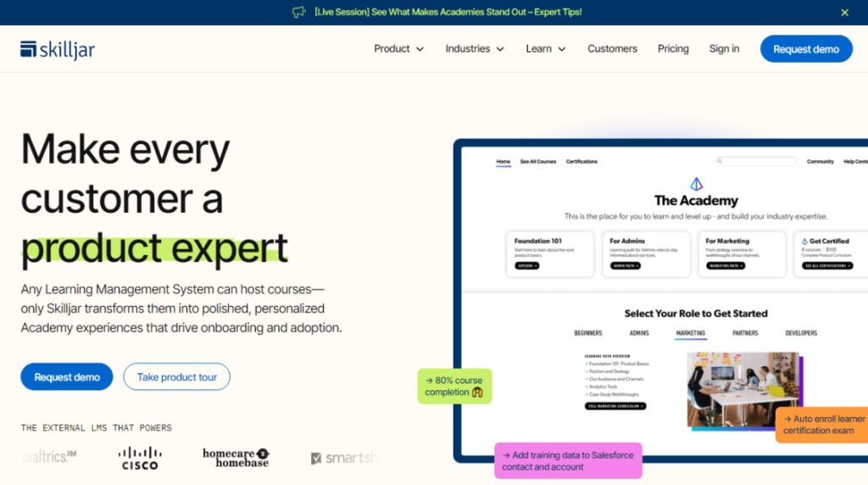The image size is (868, 485).
Task: Select See All Courses in Academy preview
Action: pos(538,162)
